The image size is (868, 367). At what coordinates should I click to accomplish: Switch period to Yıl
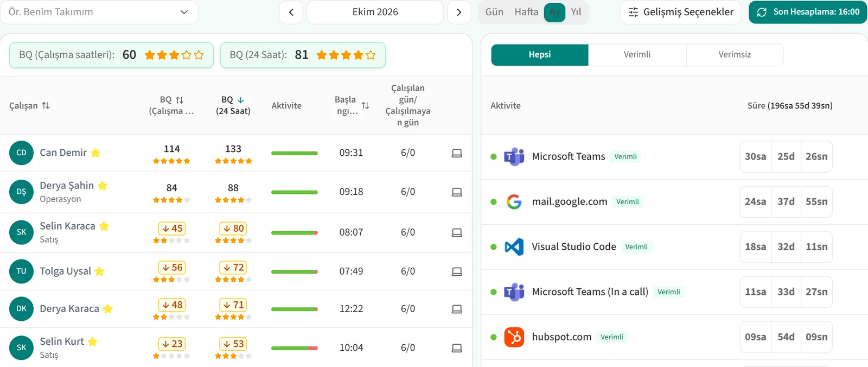pos(576,12)
